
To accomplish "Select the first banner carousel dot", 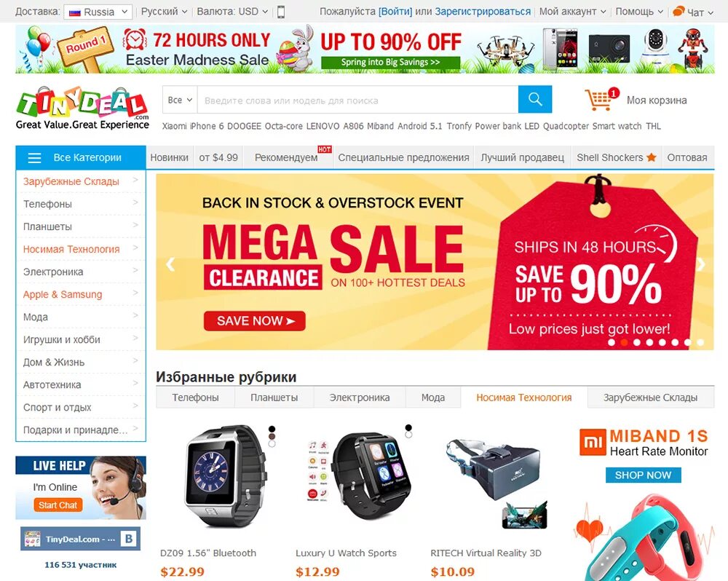I will [x=612, y=342].
